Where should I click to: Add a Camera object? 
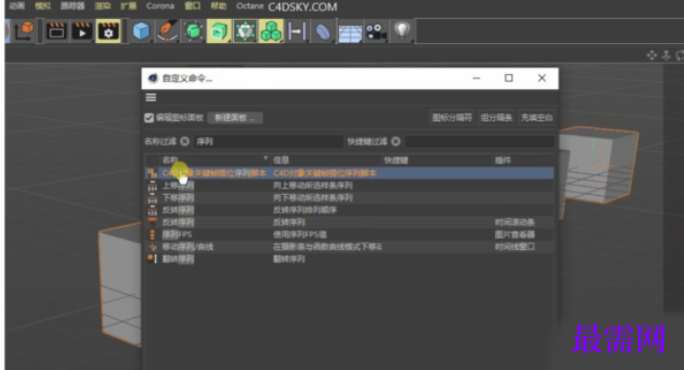click(376, 32)
